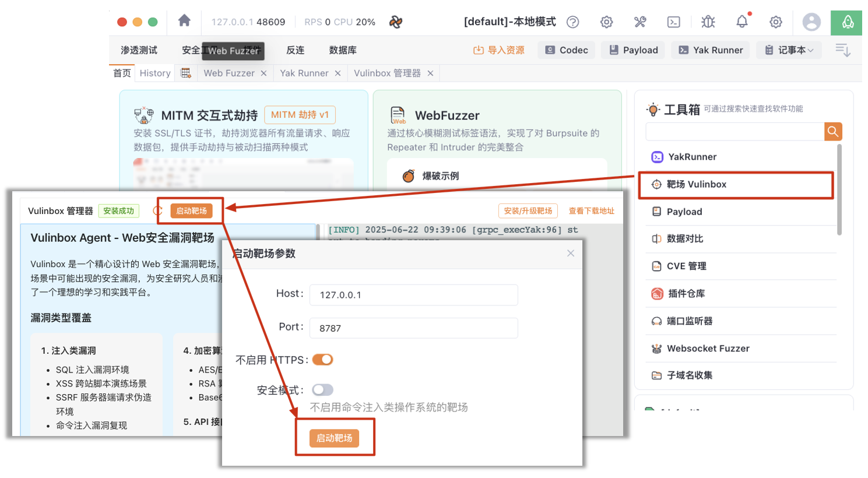868x478 pixels.
Task: Click the toolbox list scrollbar
Action: [839, 190]
